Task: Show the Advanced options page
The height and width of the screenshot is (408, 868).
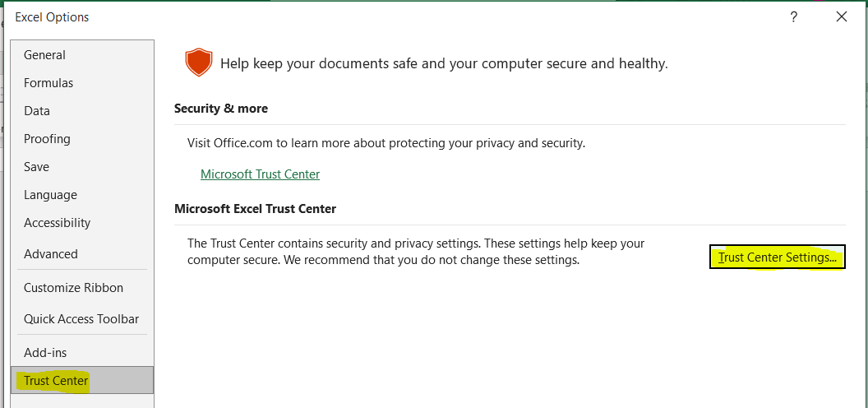Action: 51,254
